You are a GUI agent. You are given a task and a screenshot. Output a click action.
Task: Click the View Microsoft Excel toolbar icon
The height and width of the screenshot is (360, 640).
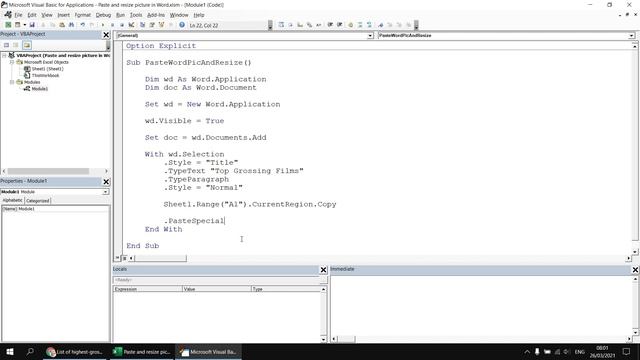click(8, 25)
